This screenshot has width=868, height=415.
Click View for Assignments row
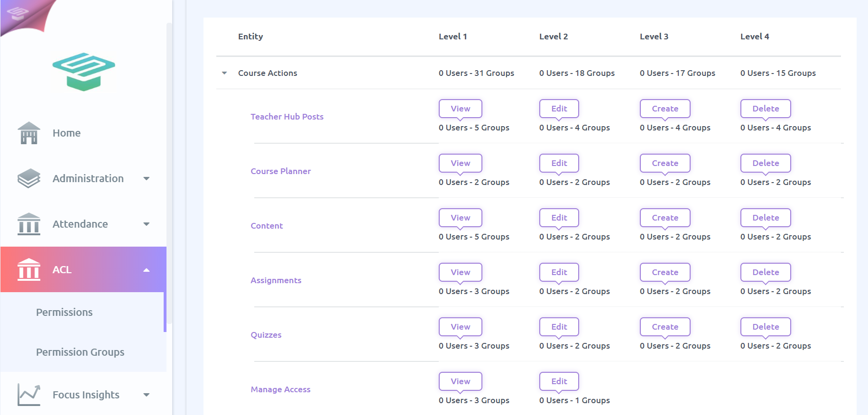[461, 272]
